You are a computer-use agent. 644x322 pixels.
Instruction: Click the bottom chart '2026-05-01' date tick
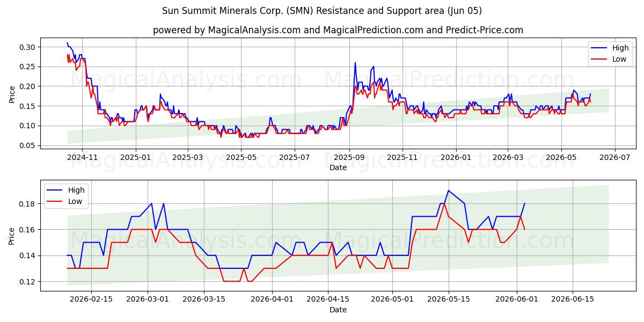(392, 299)
